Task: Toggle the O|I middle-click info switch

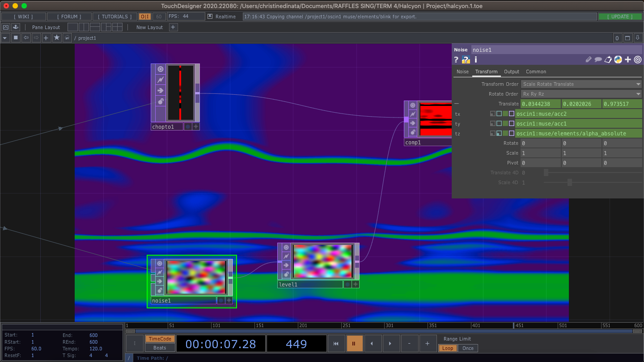Action: pyautogui.click(x=144, y=16)
